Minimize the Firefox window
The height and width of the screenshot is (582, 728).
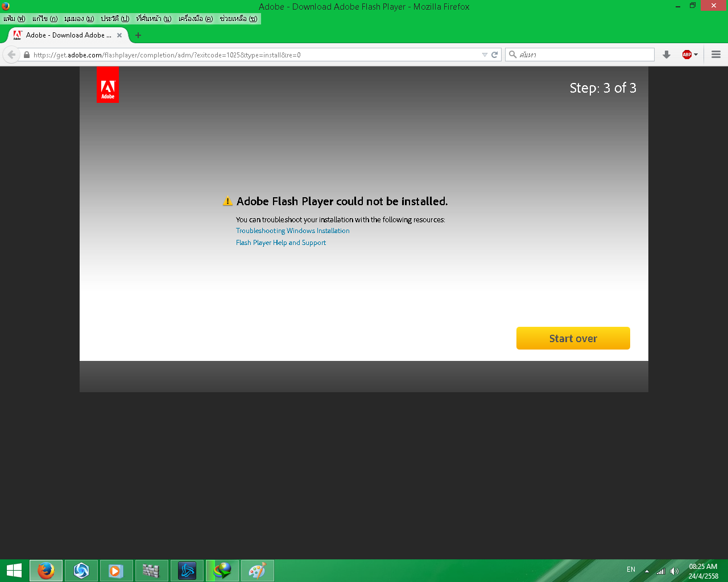click(678, 6)
